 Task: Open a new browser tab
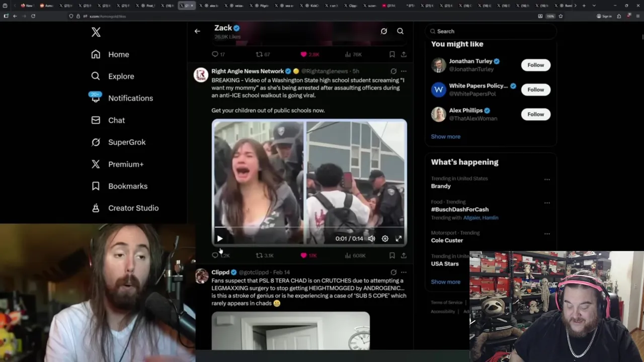(x=584, y=6)
